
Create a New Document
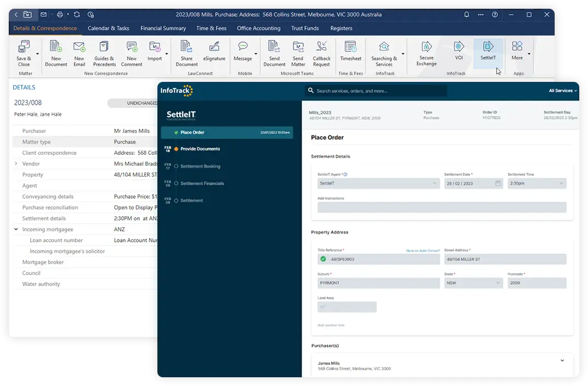(x=56, y=54)
